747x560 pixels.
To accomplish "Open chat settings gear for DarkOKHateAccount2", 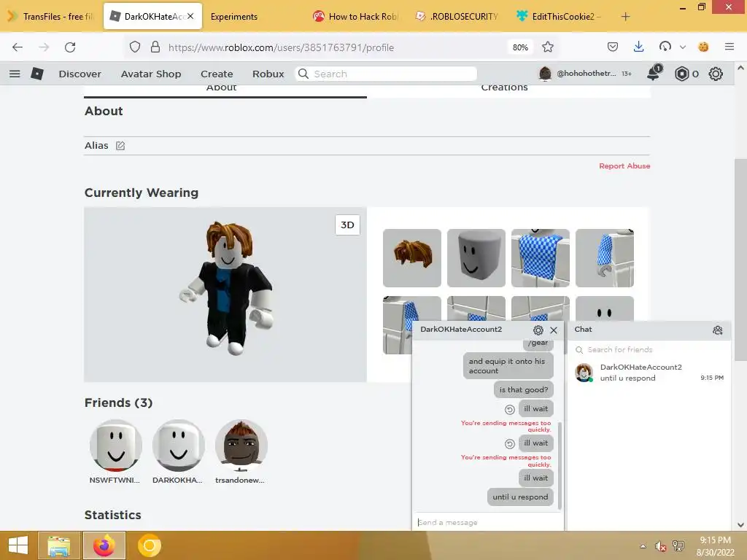I will (538, 330).
